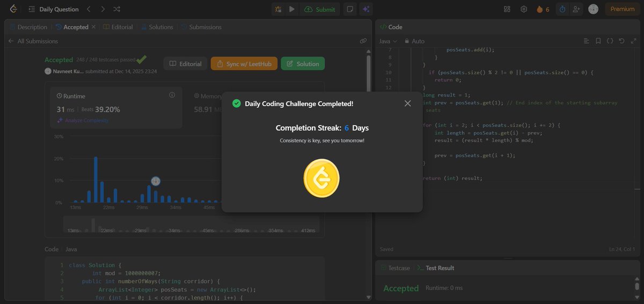Go to the next question arrow
This screenshot has height=304, width=644.
pyautogui.click(x=103, y=9)
